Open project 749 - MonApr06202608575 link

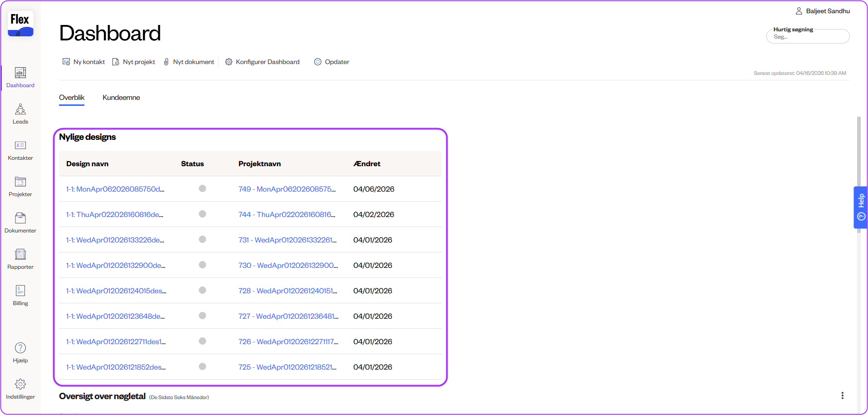(x=287, y=189)
